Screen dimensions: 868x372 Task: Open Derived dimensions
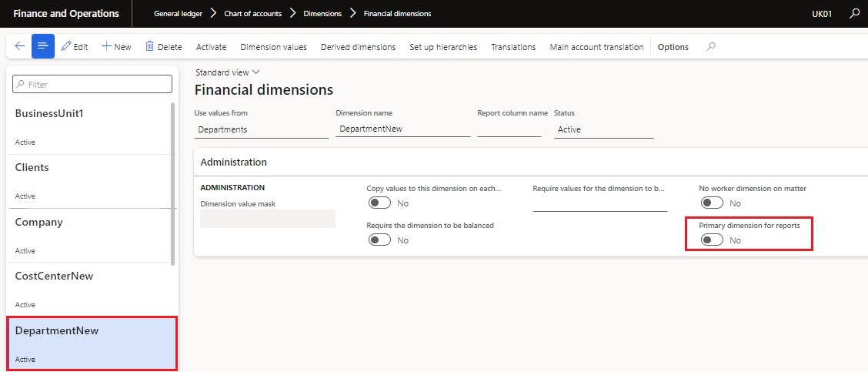(358, 47)
